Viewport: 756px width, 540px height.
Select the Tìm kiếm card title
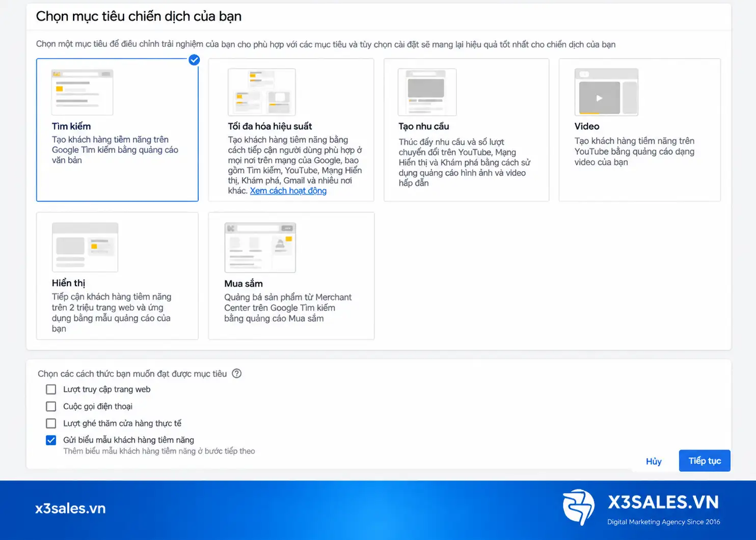click(x=71, y=126)
